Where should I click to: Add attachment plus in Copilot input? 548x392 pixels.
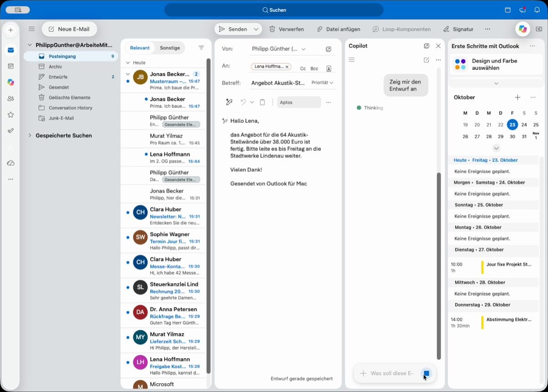(363, 373)
